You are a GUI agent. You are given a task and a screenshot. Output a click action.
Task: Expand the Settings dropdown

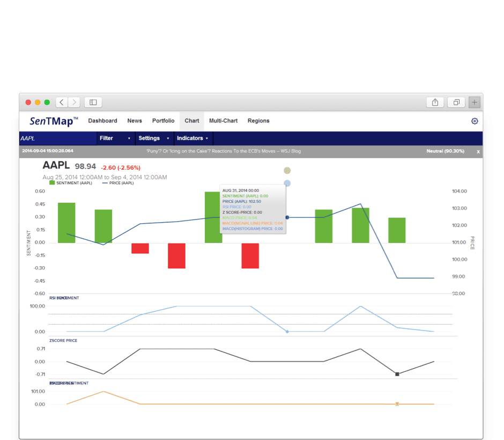pos(154,138)
